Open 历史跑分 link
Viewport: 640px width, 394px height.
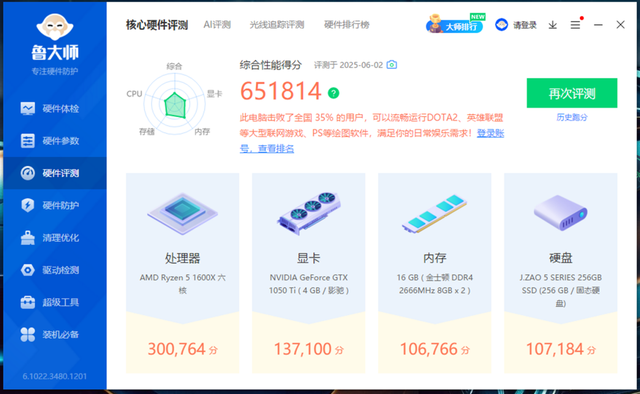[572, 117]
